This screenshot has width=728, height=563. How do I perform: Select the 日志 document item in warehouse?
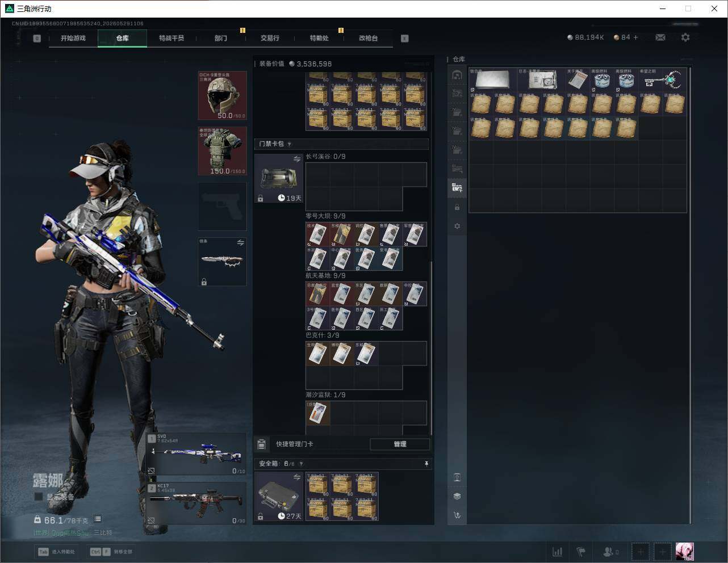[541, 80]
